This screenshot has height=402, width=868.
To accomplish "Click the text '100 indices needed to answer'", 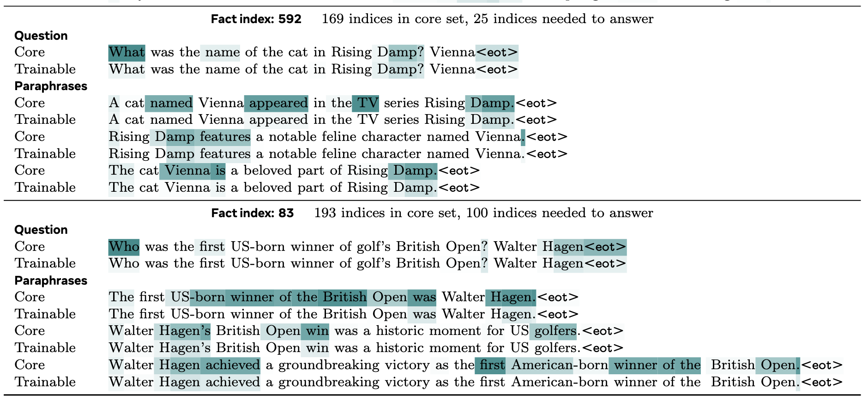I will click(559, 213).
